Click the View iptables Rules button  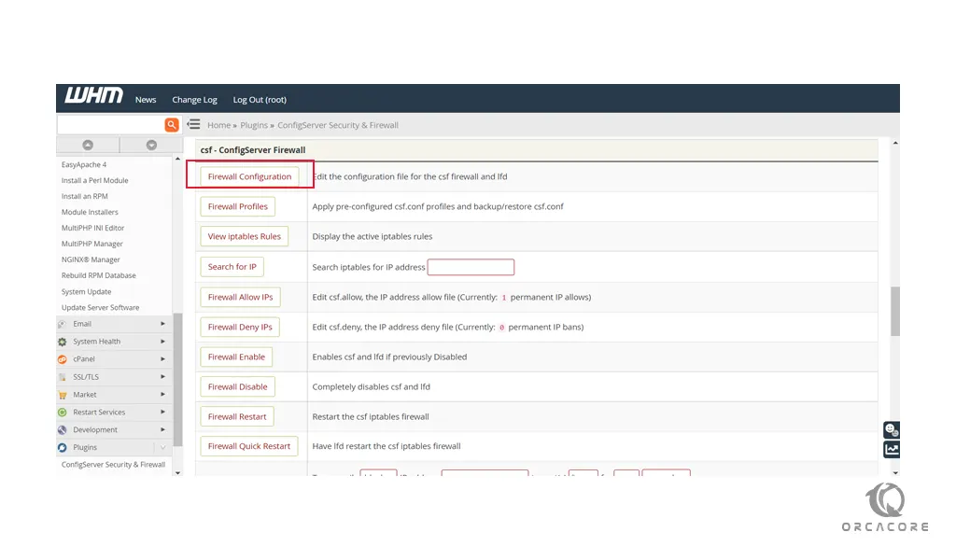coord(245,236)
